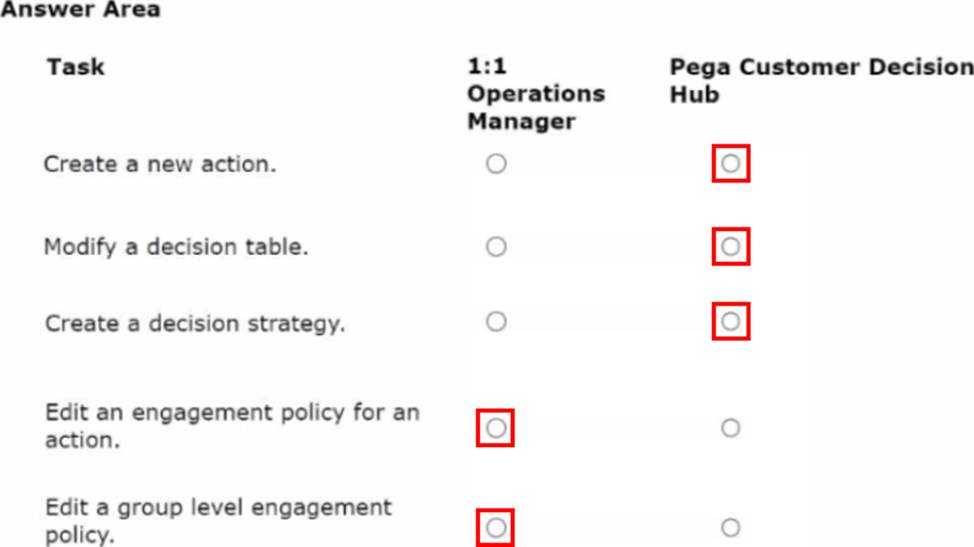974x547 pixels.
Task: Choose Pega Customer Decision Hub for Create a decision strategy
Action: (x=731, y=322)
